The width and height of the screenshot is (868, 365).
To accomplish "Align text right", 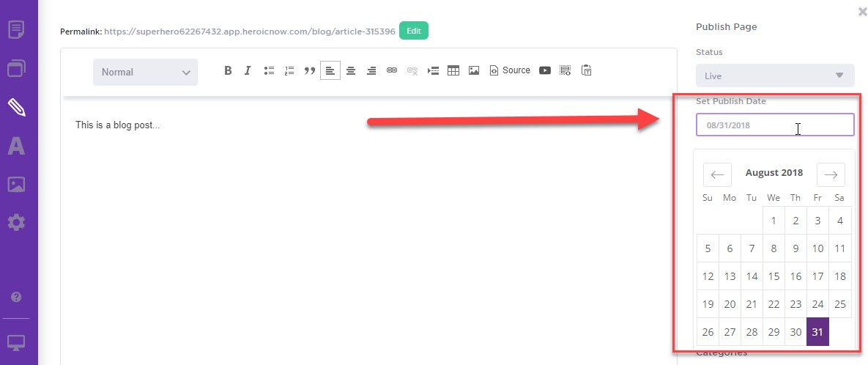I will pyautogui.click(x=371, y=70).
